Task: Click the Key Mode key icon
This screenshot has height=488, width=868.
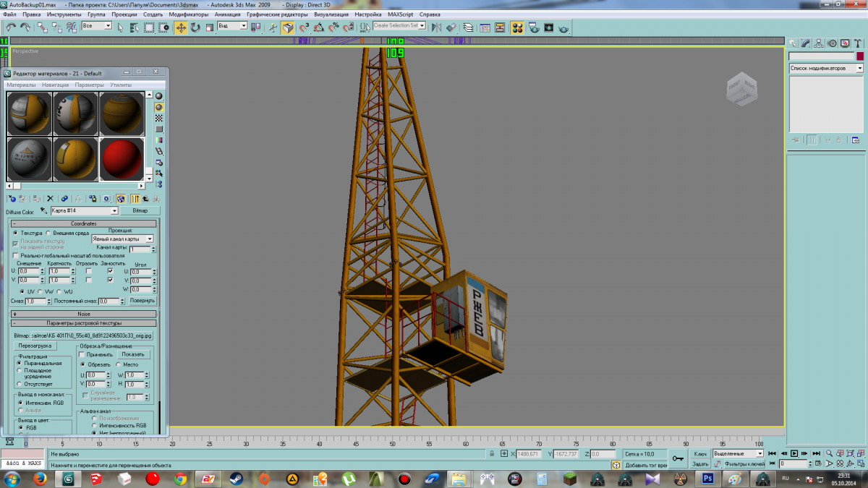Action: coord(678,458)
